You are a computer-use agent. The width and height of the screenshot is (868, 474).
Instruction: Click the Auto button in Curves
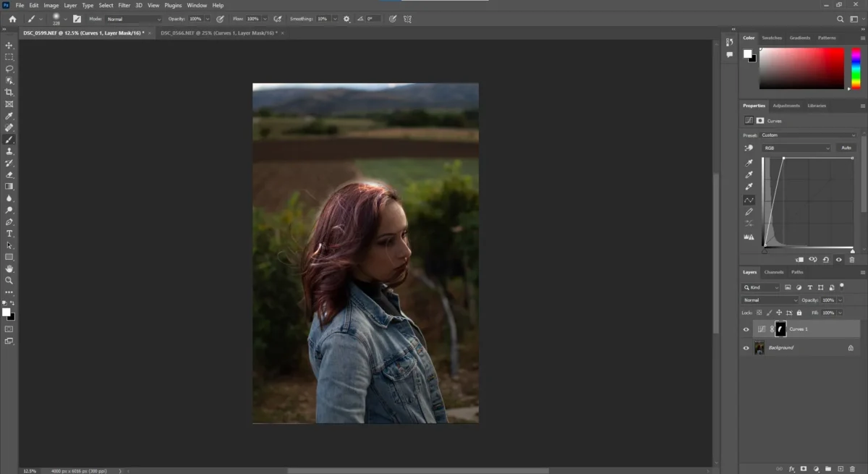[x=846, y=148]
